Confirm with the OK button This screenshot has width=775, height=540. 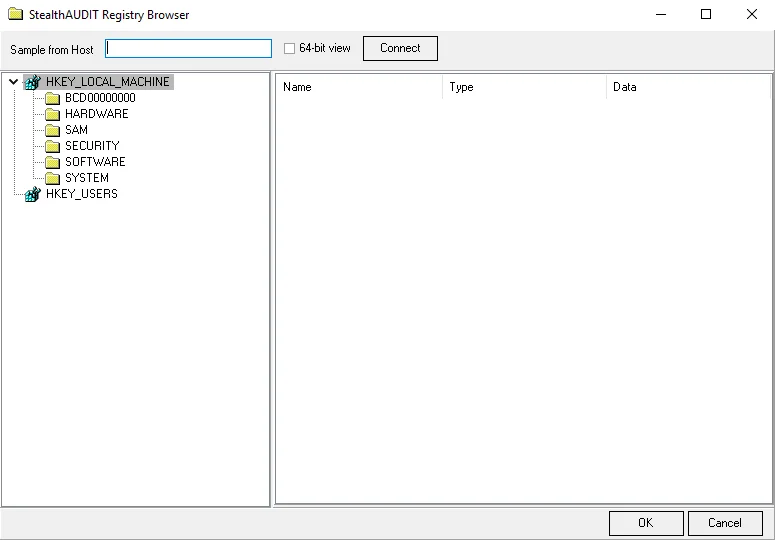646,523
